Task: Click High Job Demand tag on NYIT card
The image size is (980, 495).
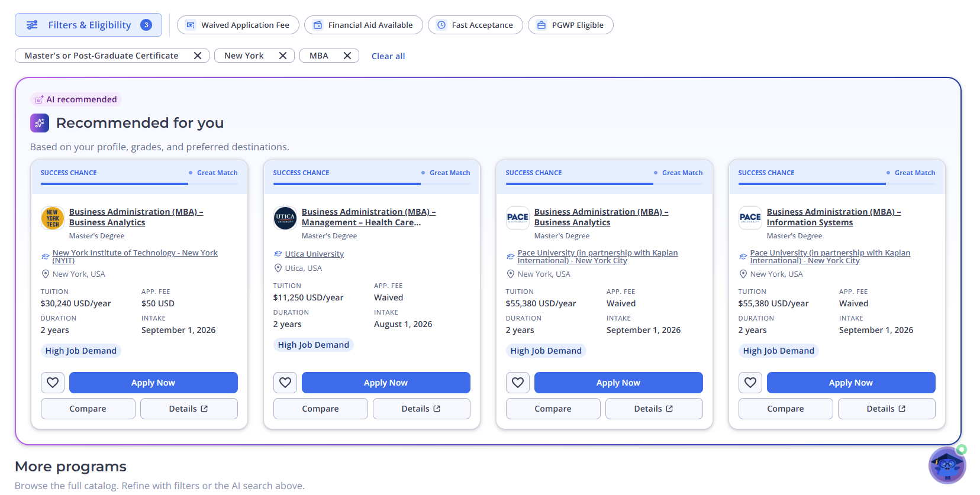Action: click(81, 351)
